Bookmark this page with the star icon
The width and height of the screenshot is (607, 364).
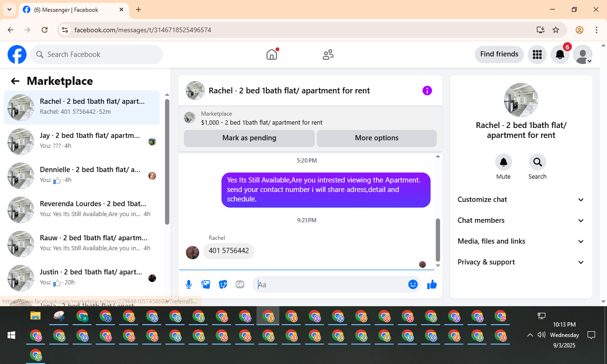point(556,30)
